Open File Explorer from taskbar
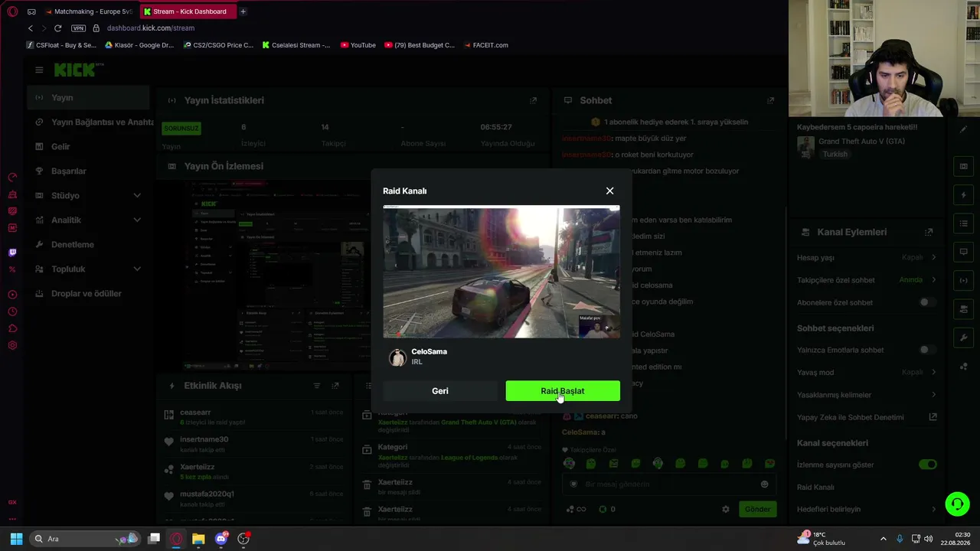This screenshot has width=980, height=551. [198, 539]
